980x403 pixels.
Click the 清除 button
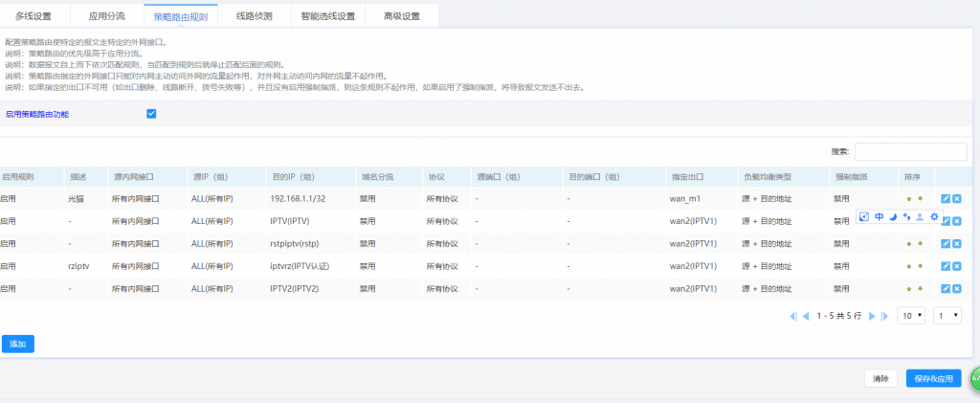880,378
